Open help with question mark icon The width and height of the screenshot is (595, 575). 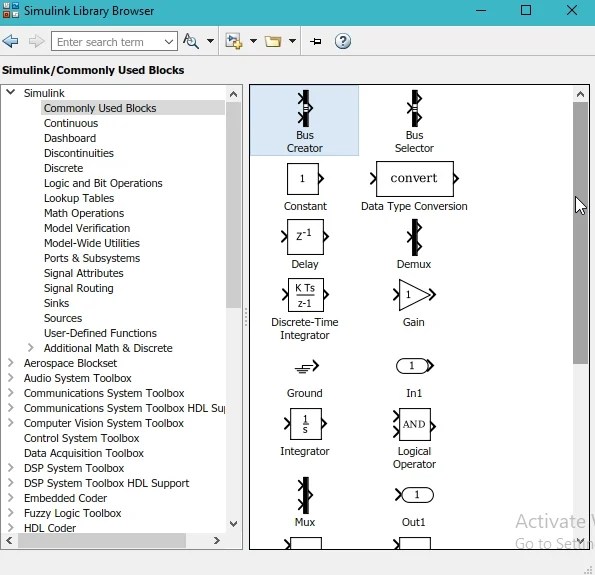343,41
